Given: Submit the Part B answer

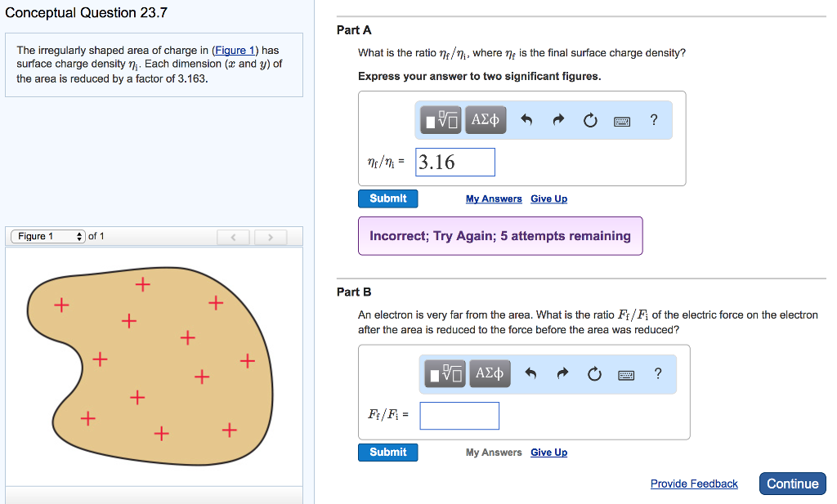Looking at the screenshot, I should click(387, 452).
